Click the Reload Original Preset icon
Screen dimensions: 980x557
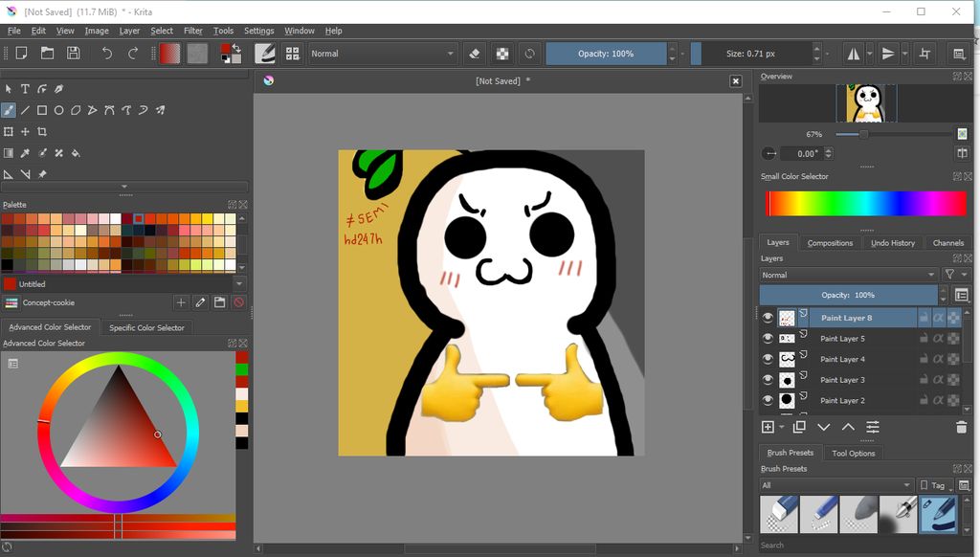530,54
